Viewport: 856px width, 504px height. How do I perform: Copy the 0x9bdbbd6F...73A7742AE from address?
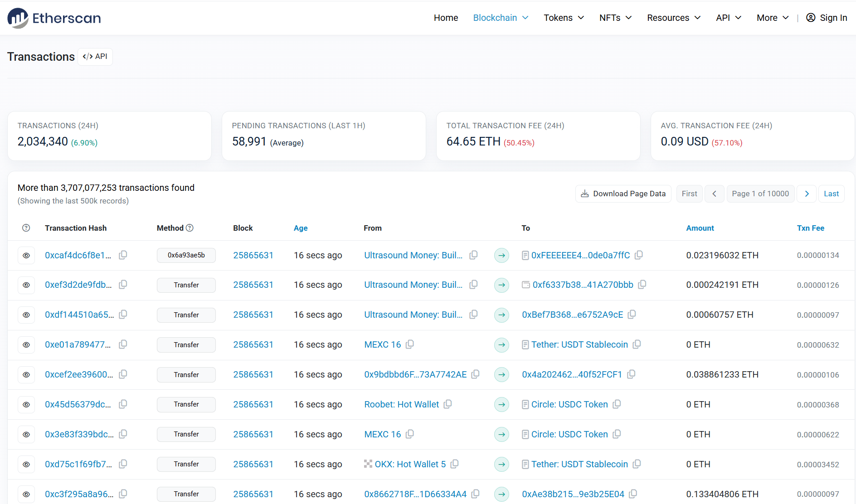(x=476, y=374)
